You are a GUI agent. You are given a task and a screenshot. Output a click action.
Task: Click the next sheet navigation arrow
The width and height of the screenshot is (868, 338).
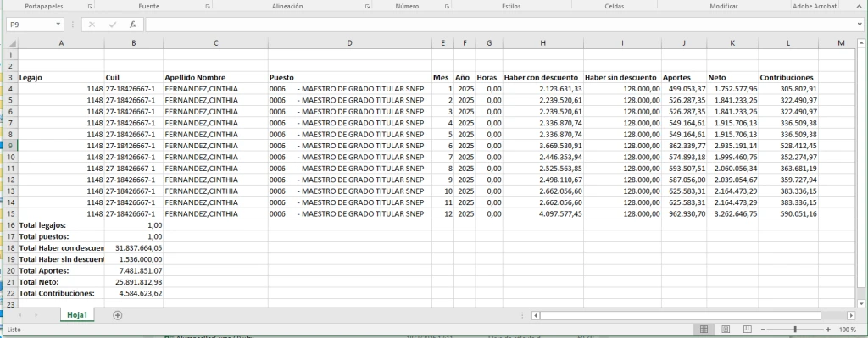point(36,315)
